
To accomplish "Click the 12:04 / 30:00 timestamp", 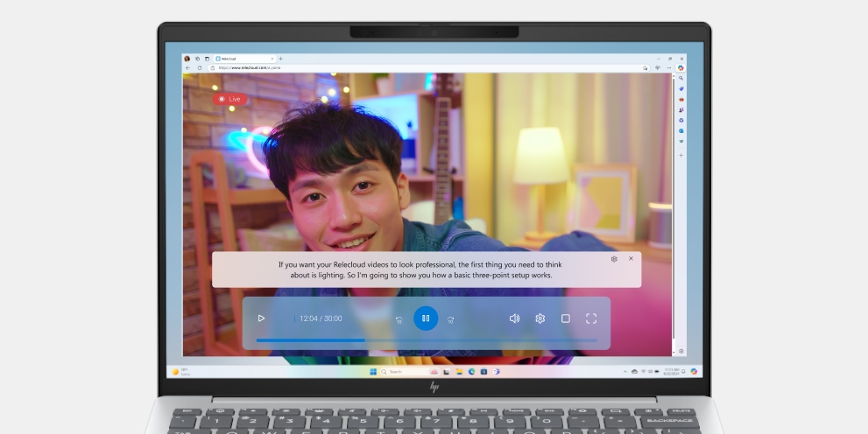I will click(x=321, y=318).
